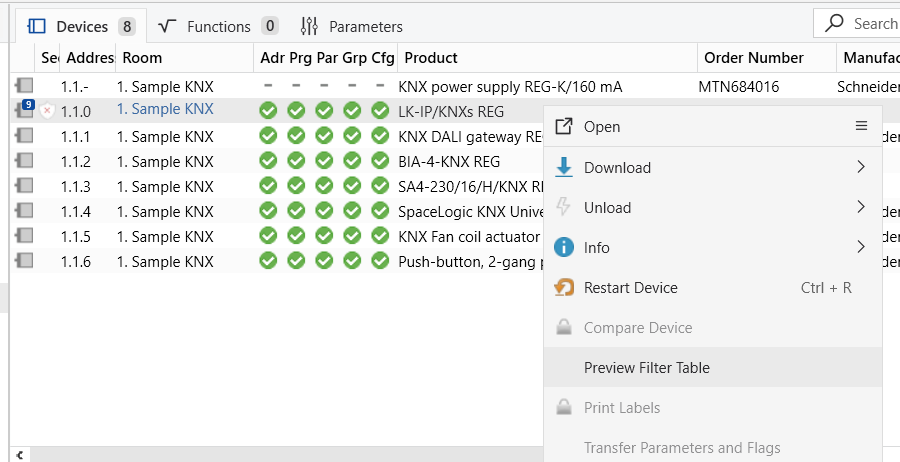Sort by the Order Number column header
The height and width of the screenshot is (462, 900).
[753, 58]
